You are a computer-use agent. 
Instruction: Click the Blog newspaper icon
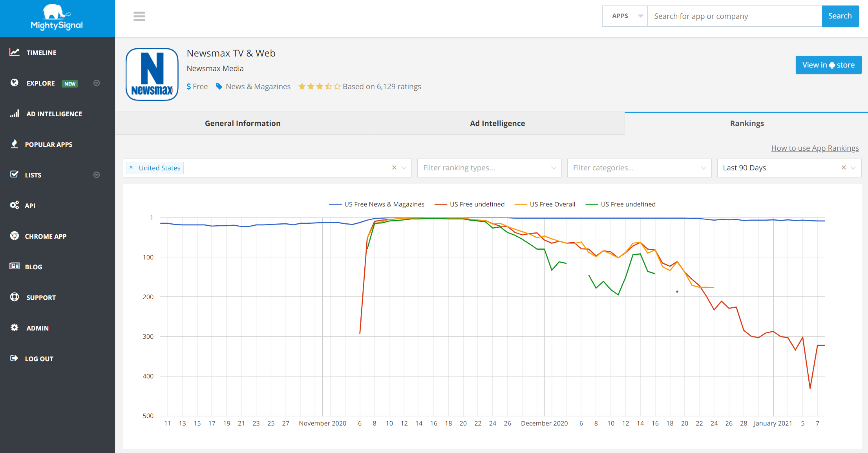pyautogui.click(x=15, y=266)
